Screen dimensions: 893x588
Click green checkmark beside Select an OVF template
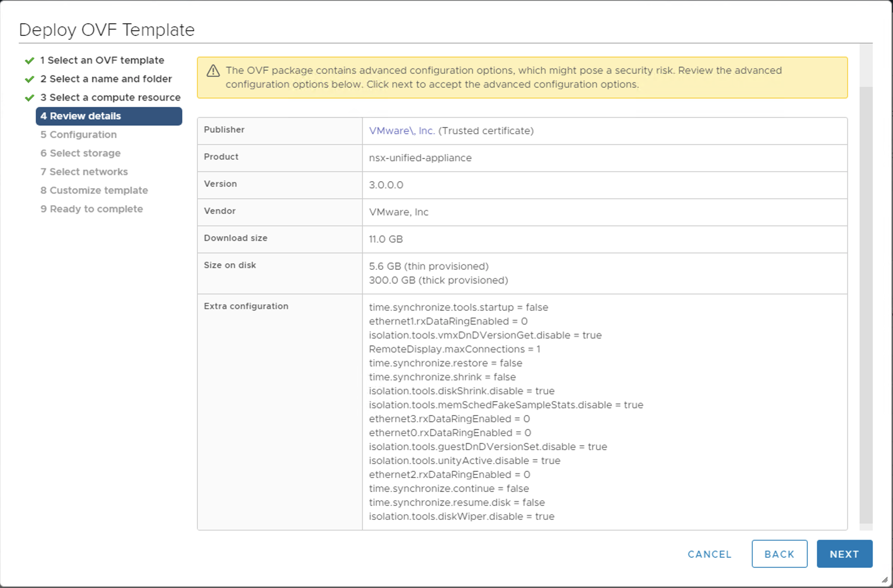[x=29, y=61]
